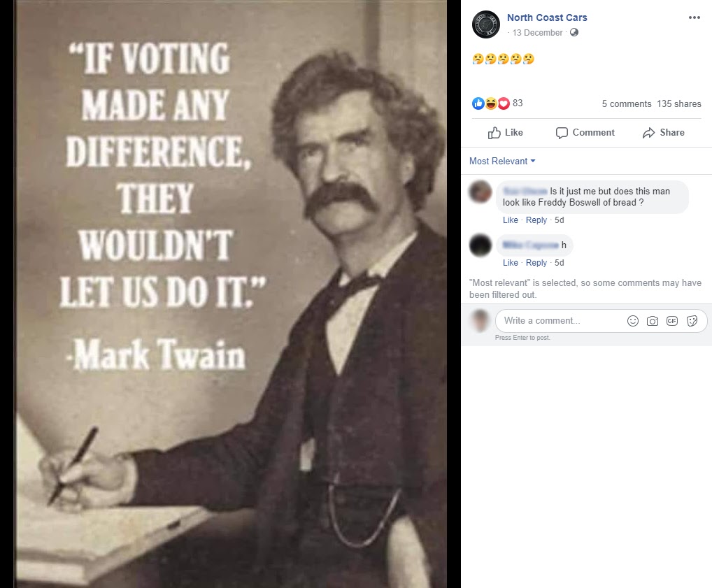Viewport: 712px width, 588px height.
Task: Expand the Most Relevant sorting dropdown
Action: [x=502, y=162]
